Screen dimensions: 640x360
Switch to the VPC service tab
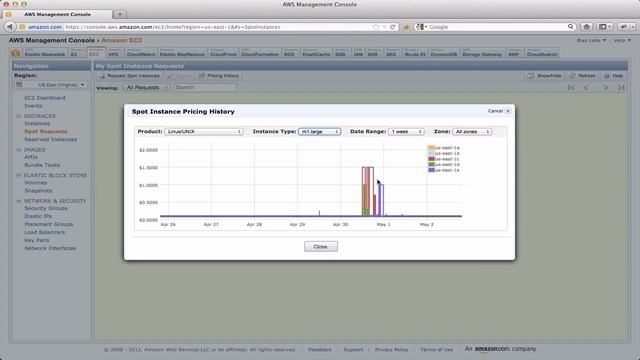point(114,53)
